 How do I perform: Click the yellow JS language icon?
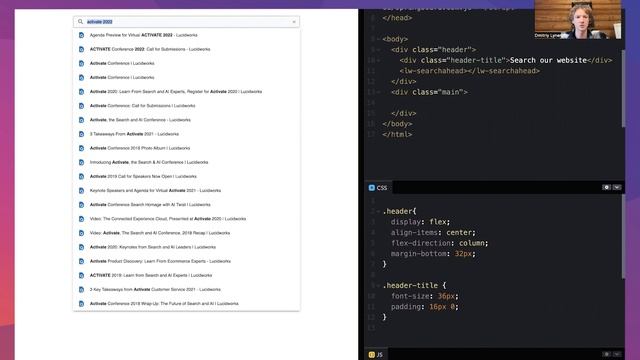[x=371, y=355]
